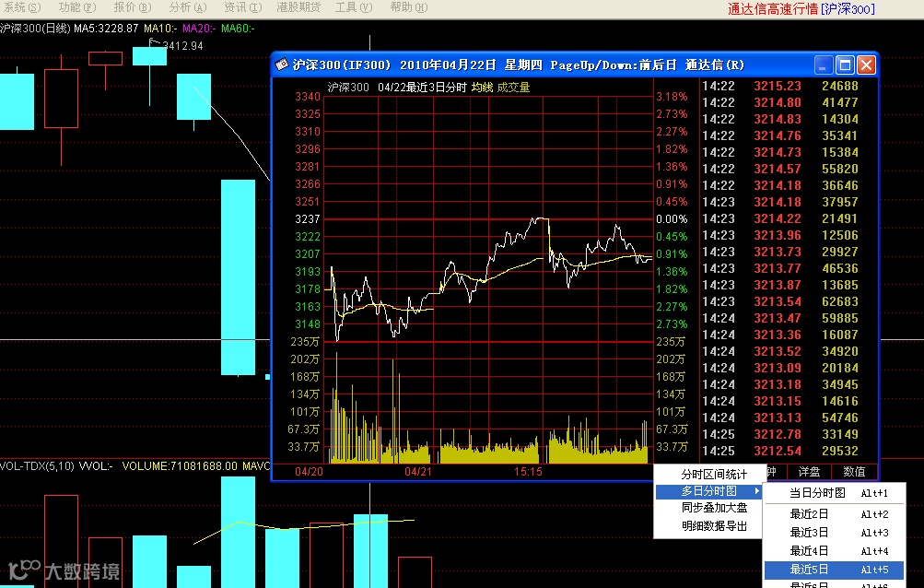Screen dimensions: 924x588
Task: Minimize the 沪深300(IF300) popup window
Action: (x=824, y=65)
